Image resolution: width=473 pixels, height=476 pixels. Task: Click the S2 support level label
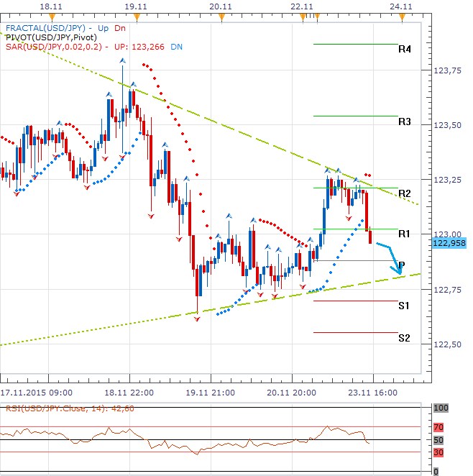click(x=404, y=338)
